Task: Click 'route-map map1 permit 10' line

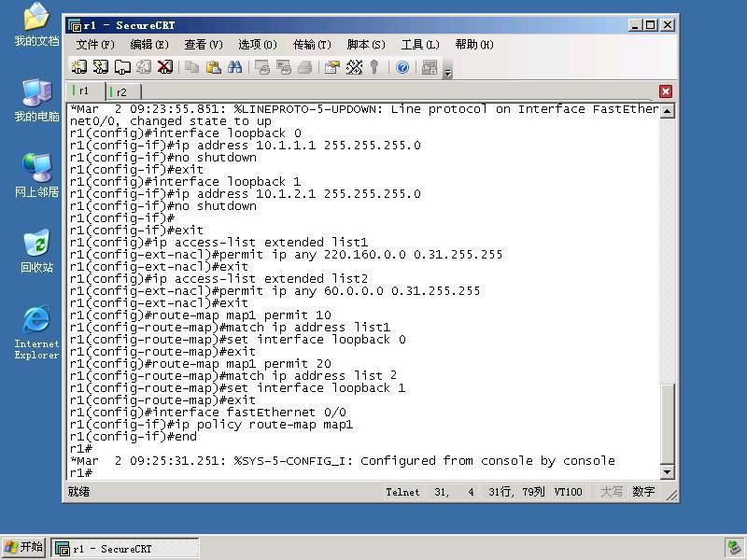Action: (x=201, y=315)
